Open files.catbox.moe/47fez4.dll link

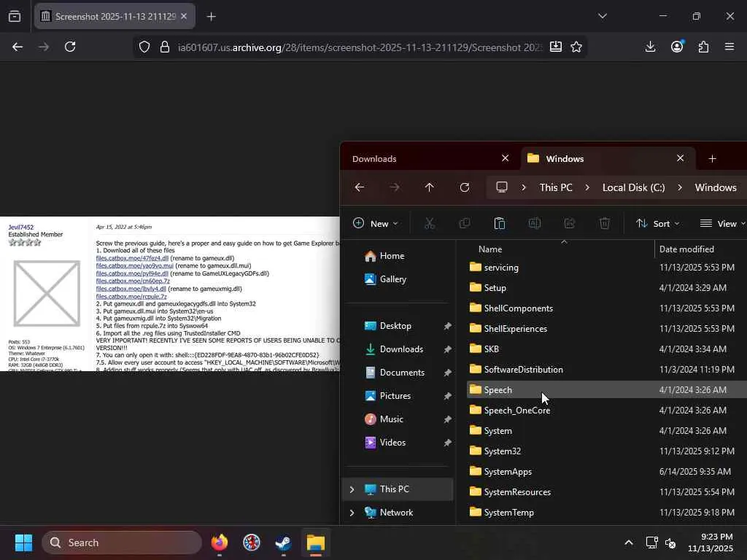(132, 258)
